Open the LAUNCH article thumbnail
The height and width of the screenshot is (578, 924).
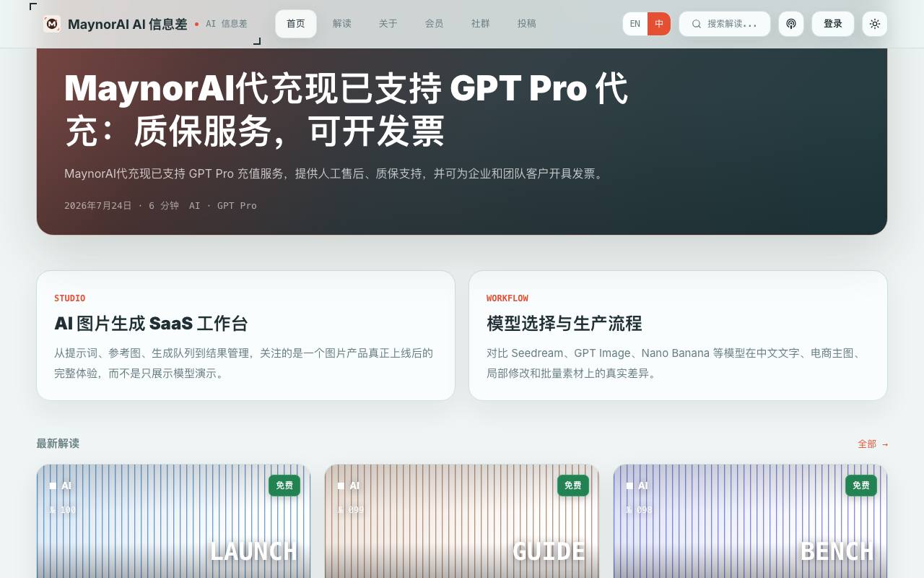(173, 521)
